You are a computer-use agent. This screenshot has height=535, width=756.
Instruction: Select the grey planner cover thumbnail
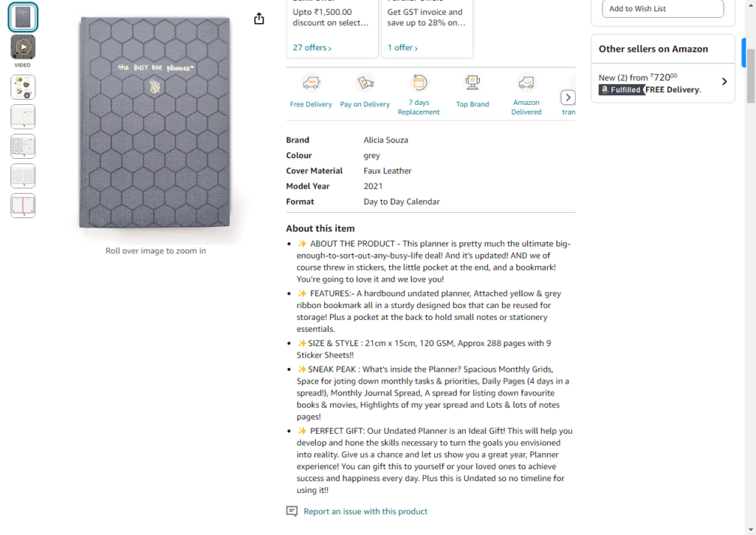23,16
